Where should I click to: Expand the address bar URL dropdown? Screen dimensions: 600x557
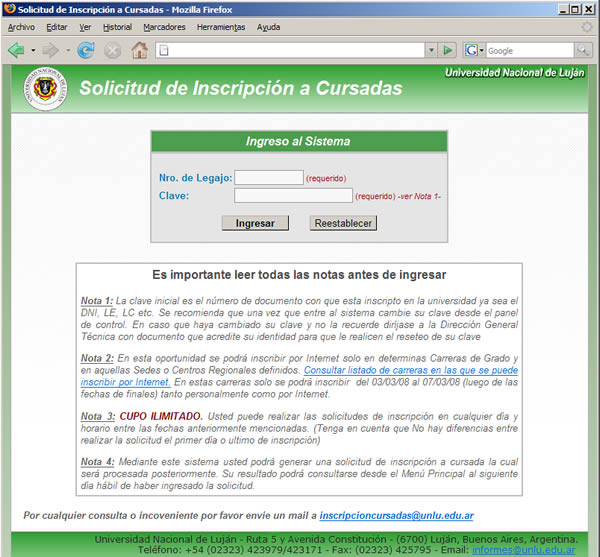pos(431,50)
